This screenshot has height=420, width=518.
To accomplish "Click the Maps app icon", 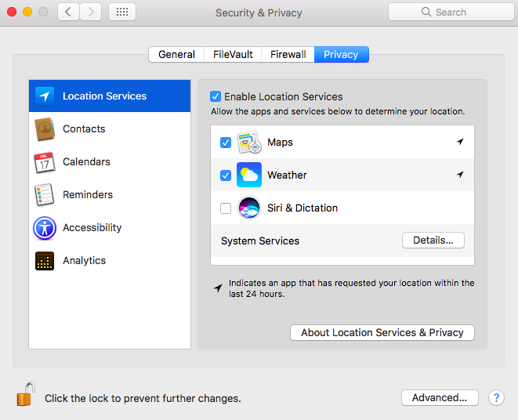I will 249,143.
